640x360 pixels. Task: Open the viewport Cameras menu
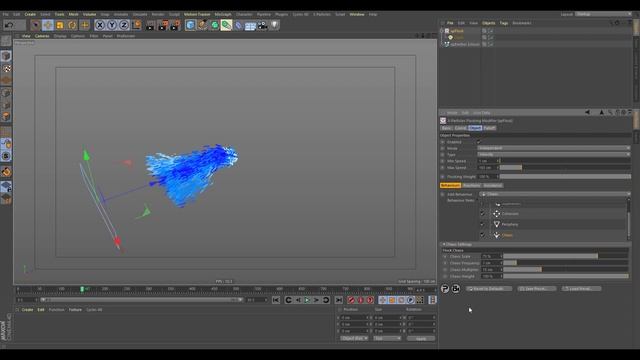point(42,36)
